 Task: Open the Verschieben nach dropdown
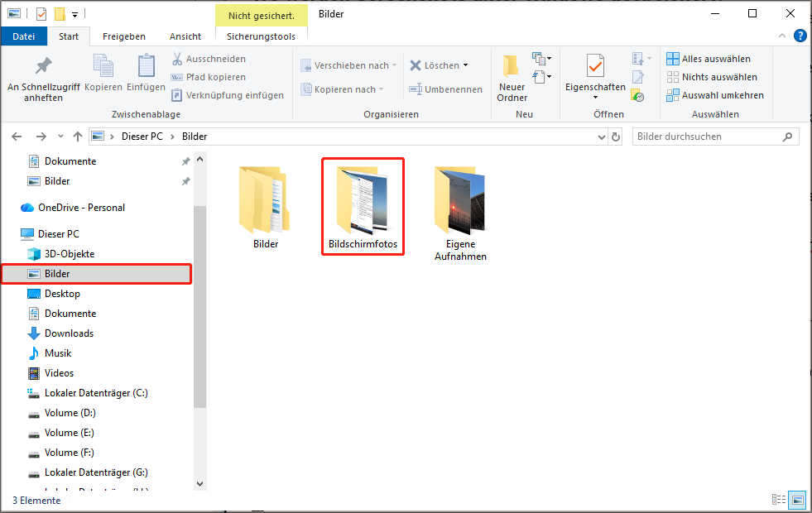click(394, 65)
